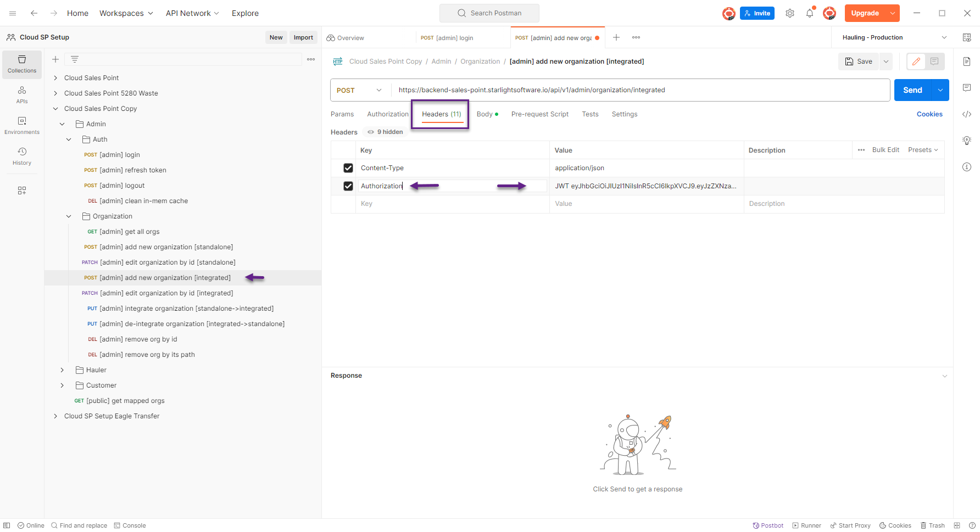
Task: Open the related requests lightbulb icon
Action: pyautogui.click(x=967, y=141)
